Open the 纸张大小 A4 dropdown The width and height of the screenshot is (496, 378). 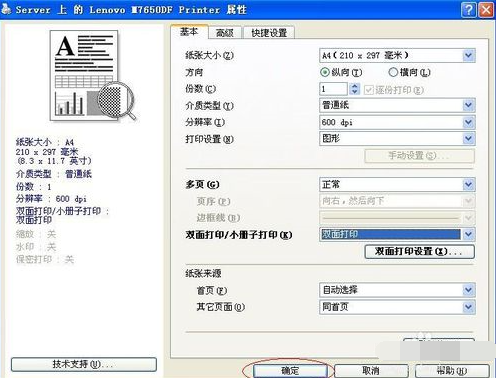click(x=397, y=55)
